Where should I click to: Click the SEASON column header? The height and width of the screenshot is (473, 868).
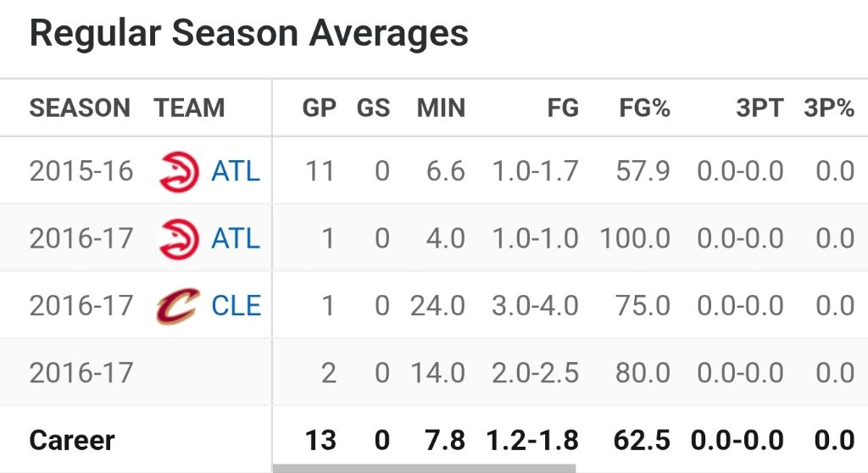pyautogui.click(x=80, y=109)
